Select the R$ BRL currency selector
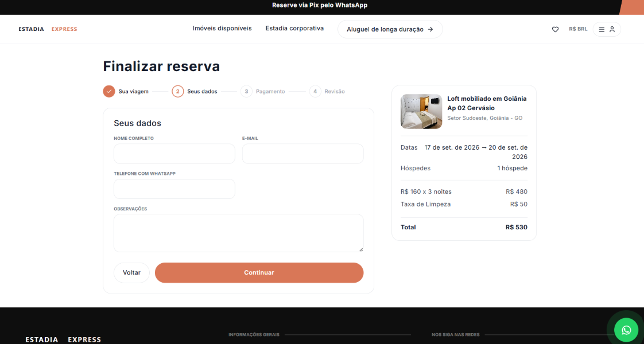The height and width of the screenshot is (344, 644). click(x=578, y=29)
